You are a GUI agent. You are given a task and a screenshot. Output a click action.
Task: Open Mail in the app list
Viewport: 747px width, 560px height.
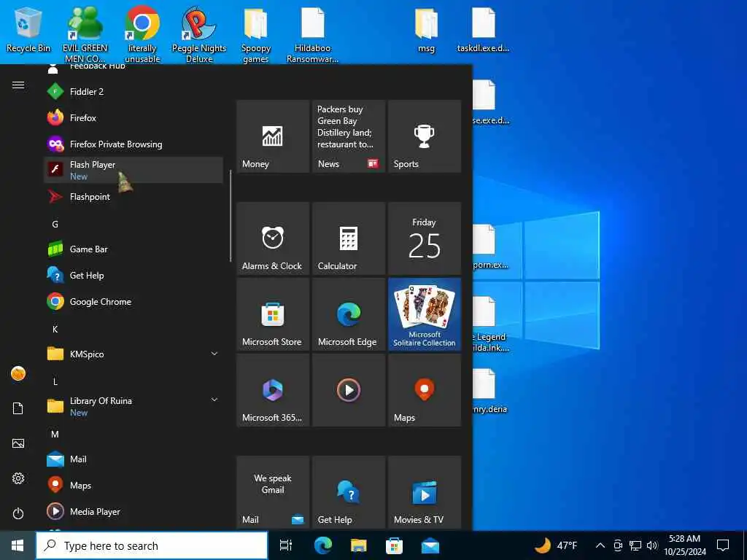pos(133,459)
